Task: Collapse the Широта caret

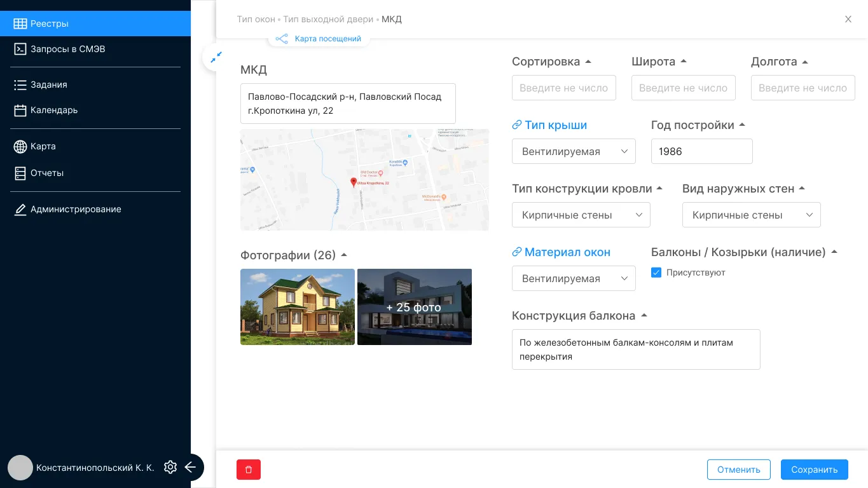Action: coord(684,62)
